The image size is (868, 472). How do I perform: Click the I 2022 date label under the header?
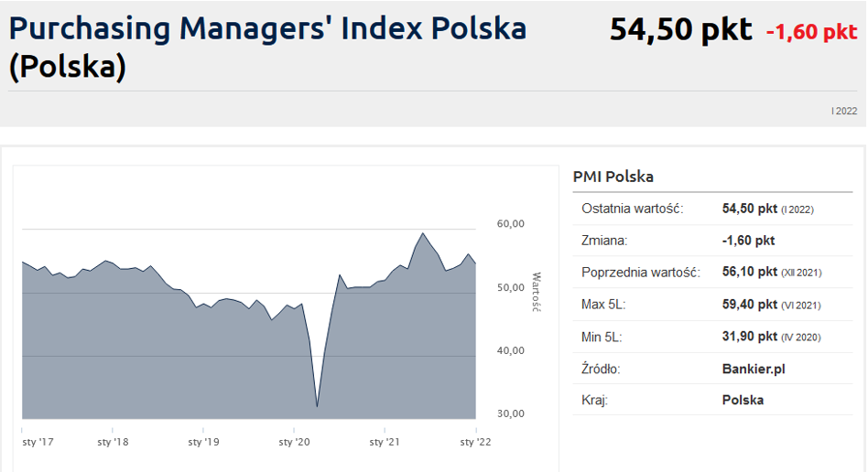coord(843,111)
